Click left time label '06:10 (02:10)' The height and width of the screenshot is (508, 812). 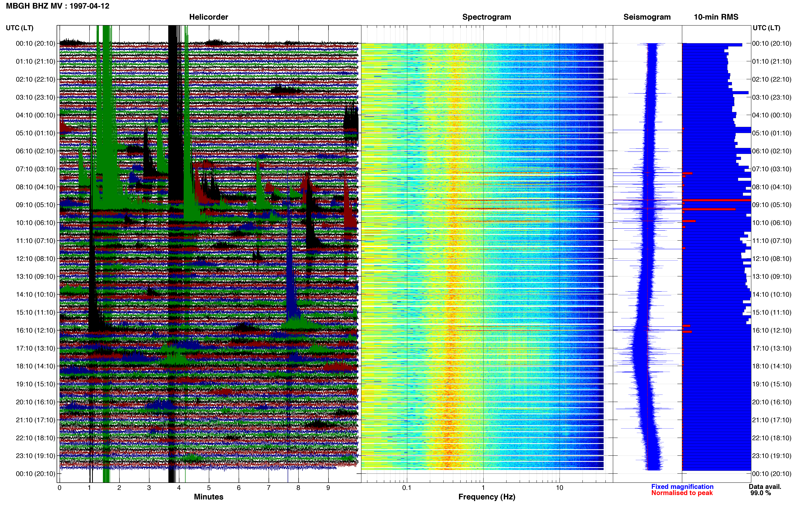point(36,151)
